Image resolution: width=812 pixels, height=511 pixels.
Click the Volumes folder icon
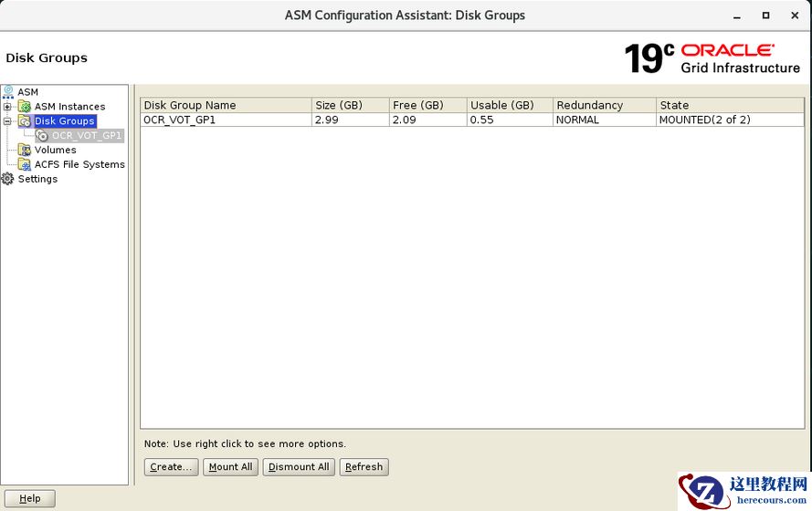[25, 150]
